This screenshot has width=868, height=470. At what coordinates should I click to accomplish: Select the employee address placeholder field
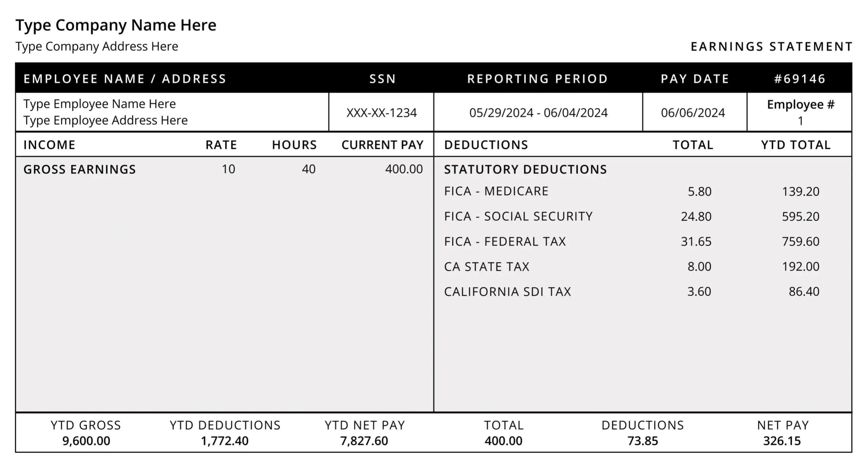coord(105,121)
